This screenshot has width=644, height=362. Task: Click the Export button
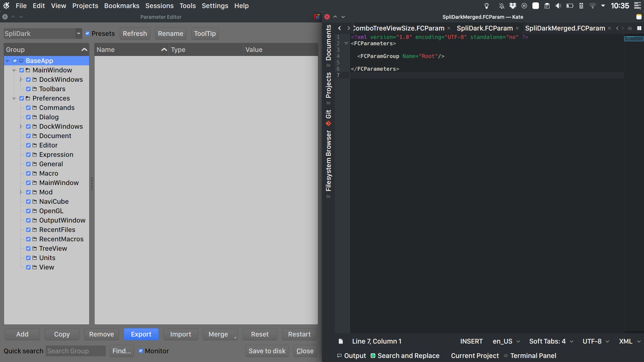(x=141, y=334)
